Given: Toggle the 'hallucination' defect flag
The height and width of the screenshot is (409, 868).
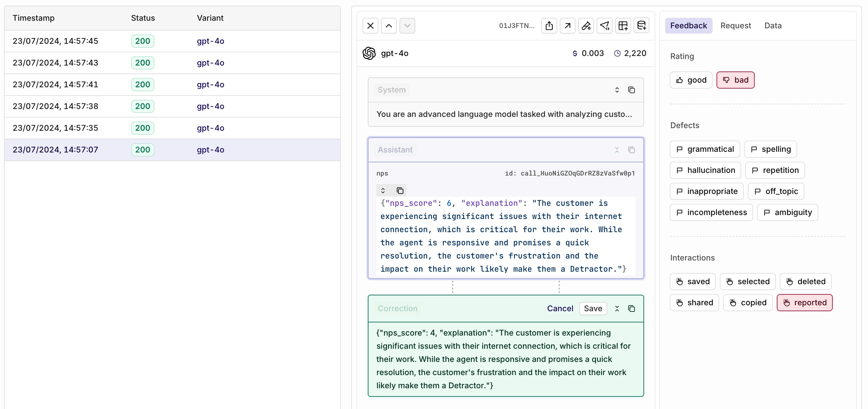Looking at the screenshot, I should point(705,170).
